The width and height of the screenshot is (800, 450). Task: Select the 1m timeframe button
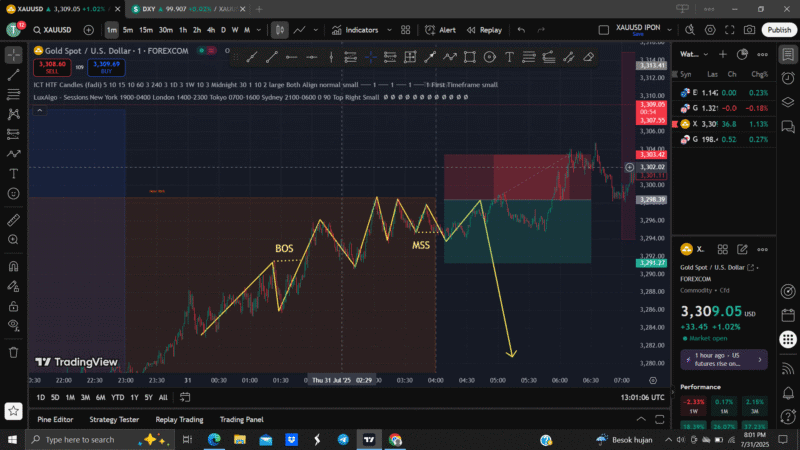pos(112,30)
